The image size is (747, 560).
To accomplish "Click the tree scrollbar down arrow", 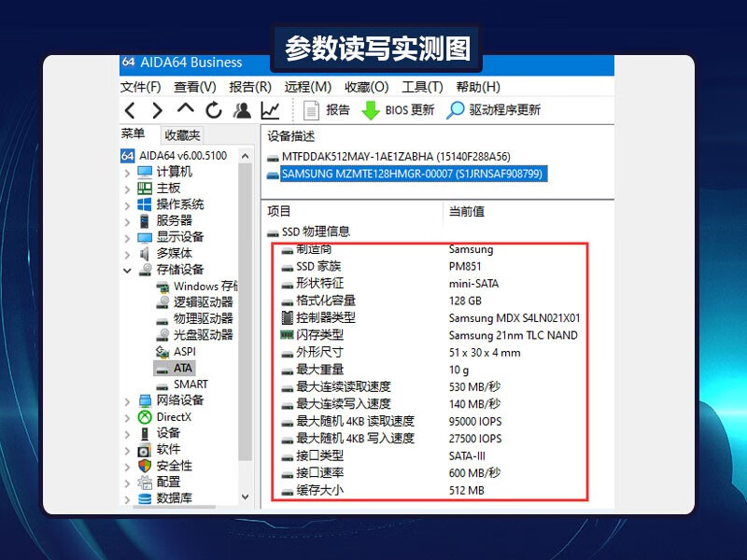I will pos(245,497).
